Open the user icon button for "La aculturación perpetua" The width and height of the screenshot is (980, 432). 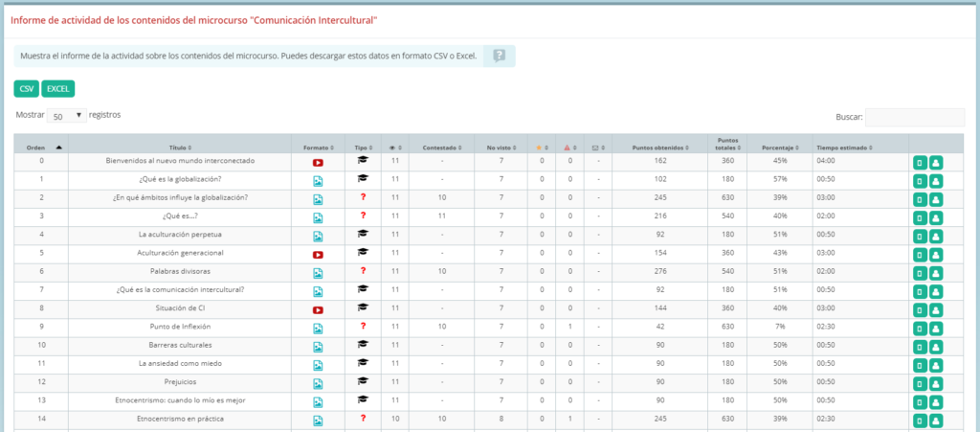pyautogui.click(x=936, y=237)
